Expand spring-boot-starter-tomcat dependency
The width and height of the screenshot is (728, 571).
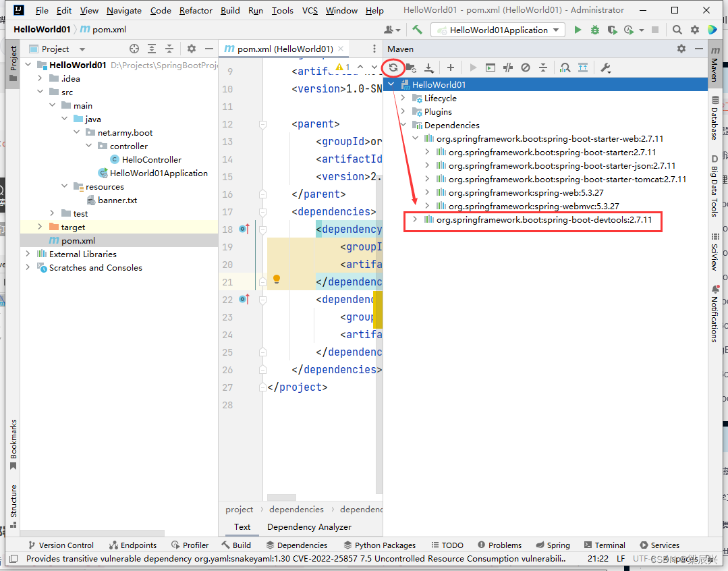tap(427, 178)
